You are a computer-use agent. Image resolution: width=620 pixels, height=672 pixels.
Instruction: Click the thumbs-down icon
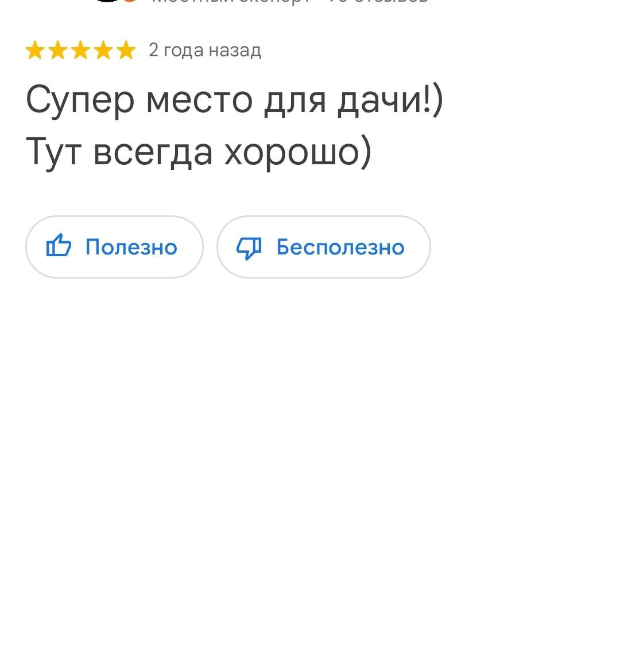coord(249,248)
